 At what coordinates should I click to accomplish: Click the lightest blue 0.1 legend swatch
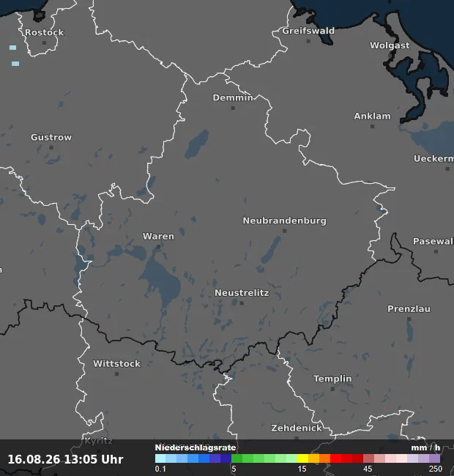160,458
